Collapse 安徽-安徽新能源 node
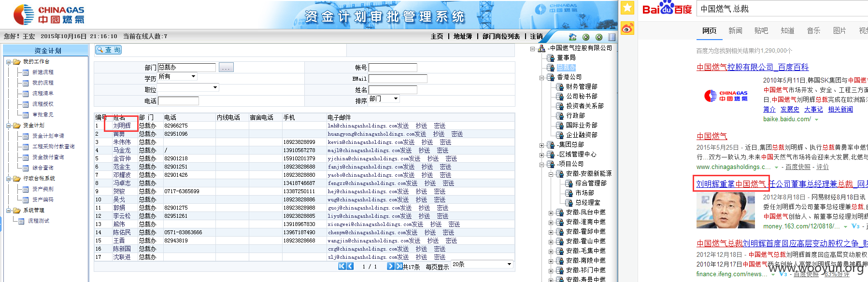Viewport: 868px width, 282px height. (551, 174)
